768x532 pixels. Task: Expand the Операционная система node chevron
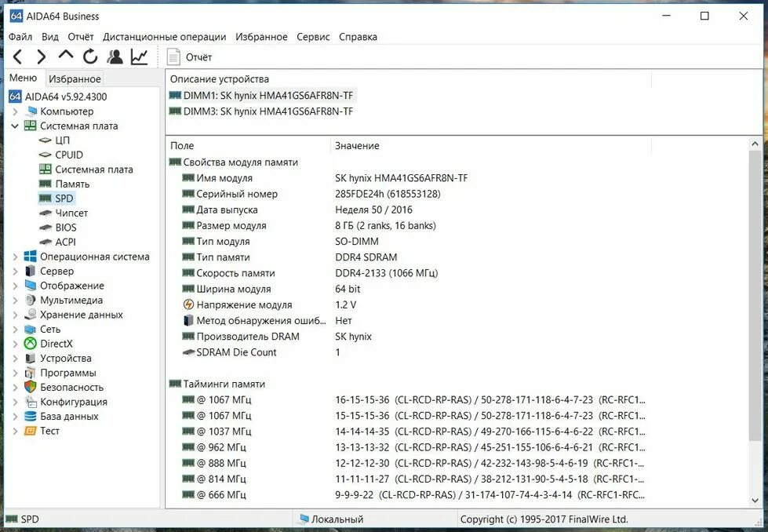click(15, 257)
